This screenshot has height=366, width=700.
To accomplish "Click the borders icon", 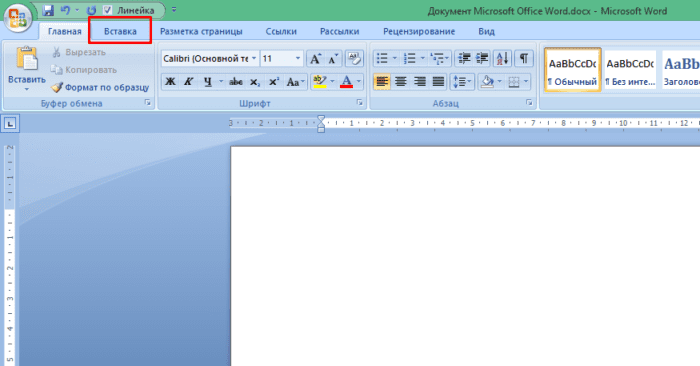I will (514, 82).
